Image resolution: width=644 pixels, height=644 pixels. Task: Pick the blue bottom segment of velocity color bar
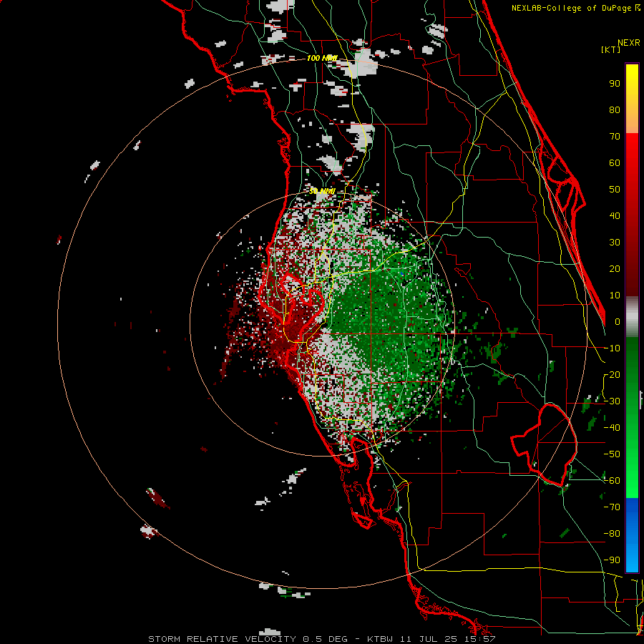coord(632,535)
